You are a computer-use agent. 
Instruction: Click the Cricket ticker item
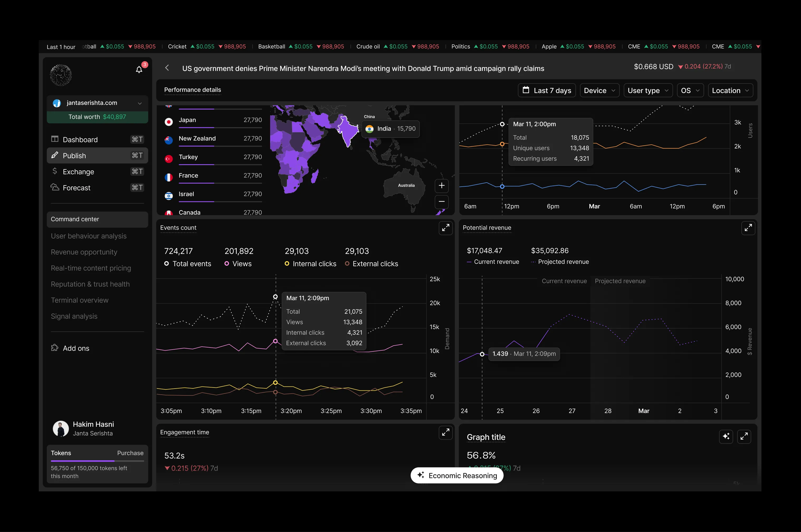(x=207, y=46)
